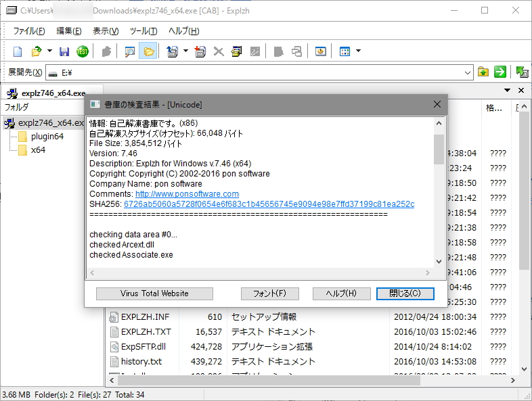
Task: Click the self-extractor window toolbar icon
Action: (236, 51)
